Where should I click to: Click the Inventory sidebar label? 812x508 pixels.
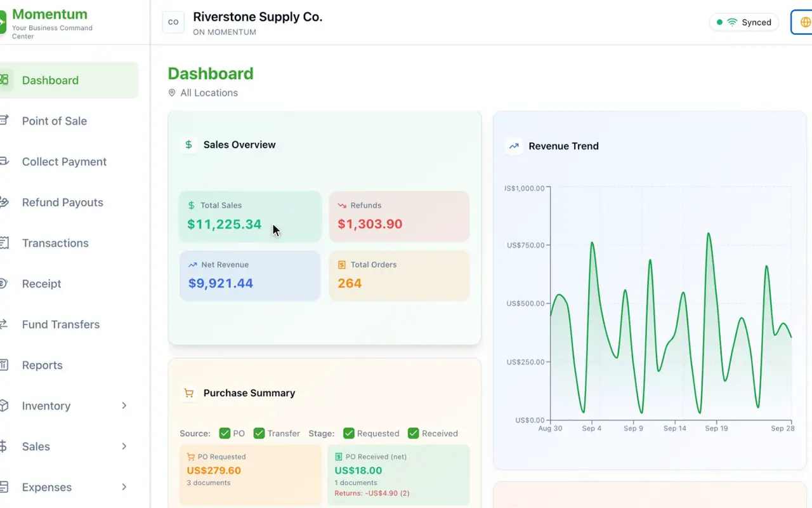46,406
